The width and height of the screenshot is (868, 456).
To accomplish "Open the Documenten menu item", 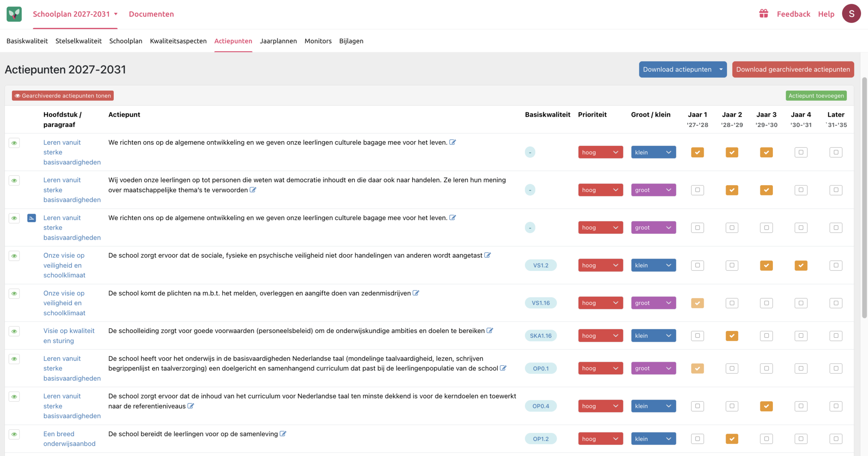I will (151, 14).
